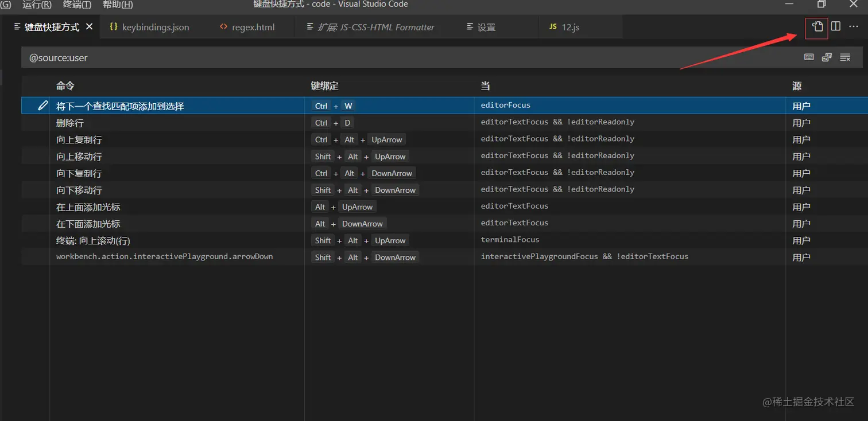Open the more actions ellipsis menu
Screen dimensions: 868x421
pyautogui.click(x=854, y=26)
